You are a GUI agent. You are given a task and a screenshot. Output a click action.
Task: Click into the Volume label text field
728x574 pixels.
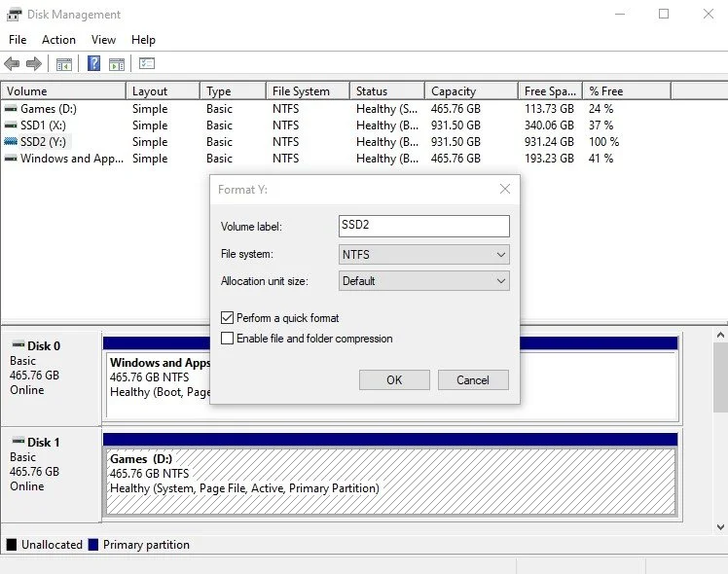[x=424, y=226]
